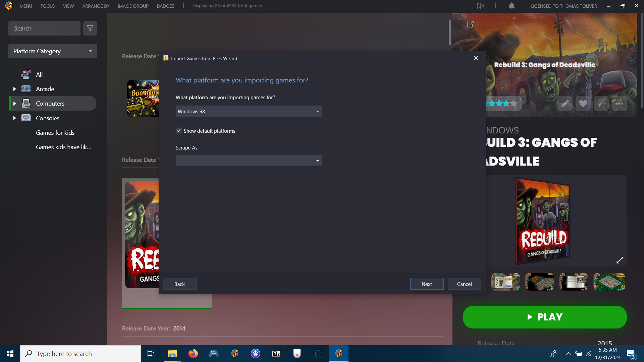Open File Explorer from taskbar
Viewport: 644px width, 362px height.
172,354
